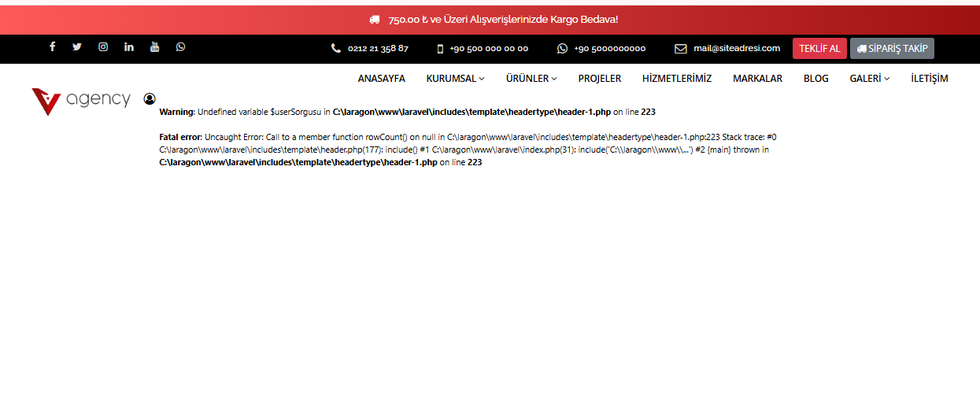Expand the KURUMSAL dropdown menu
The width and height of the screenshot is (980, 410).
[x=455, y=79]
